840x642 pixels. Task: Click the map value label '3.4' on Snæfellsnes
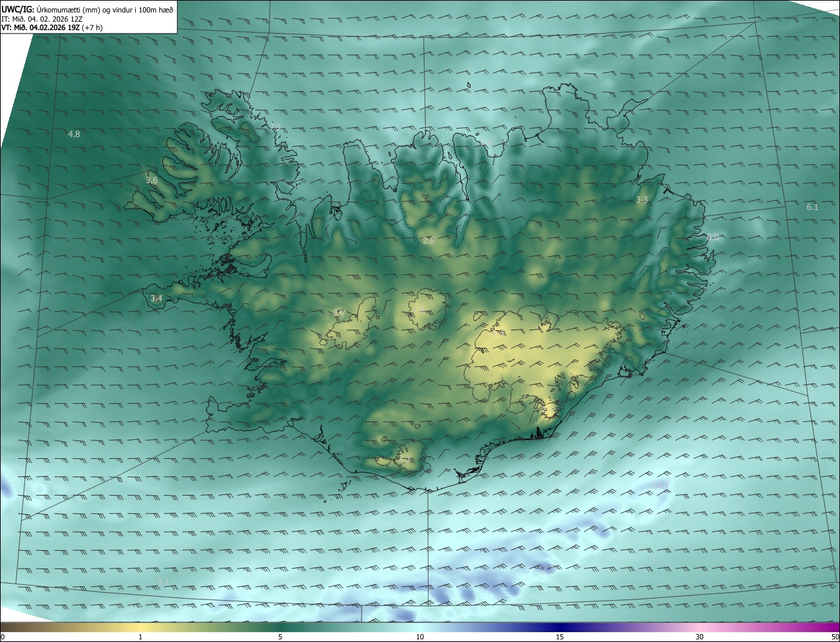coord(156,298)
